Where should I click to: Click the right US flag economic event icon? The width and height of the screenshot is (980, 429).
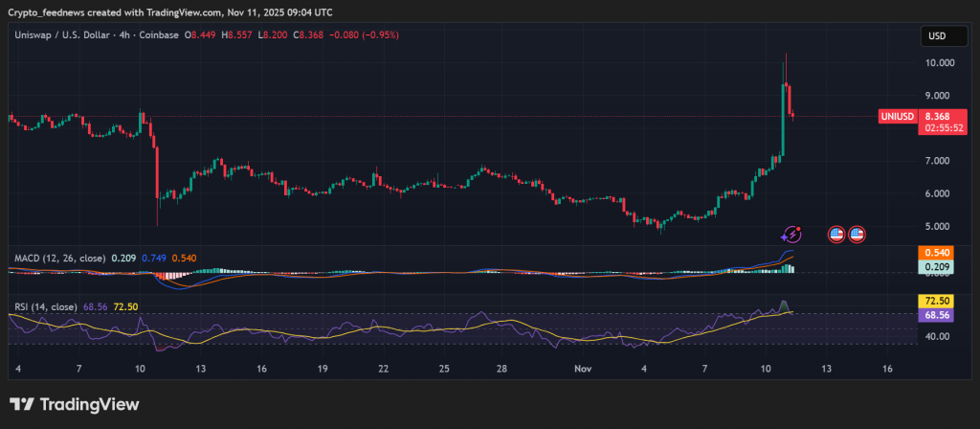857,234
